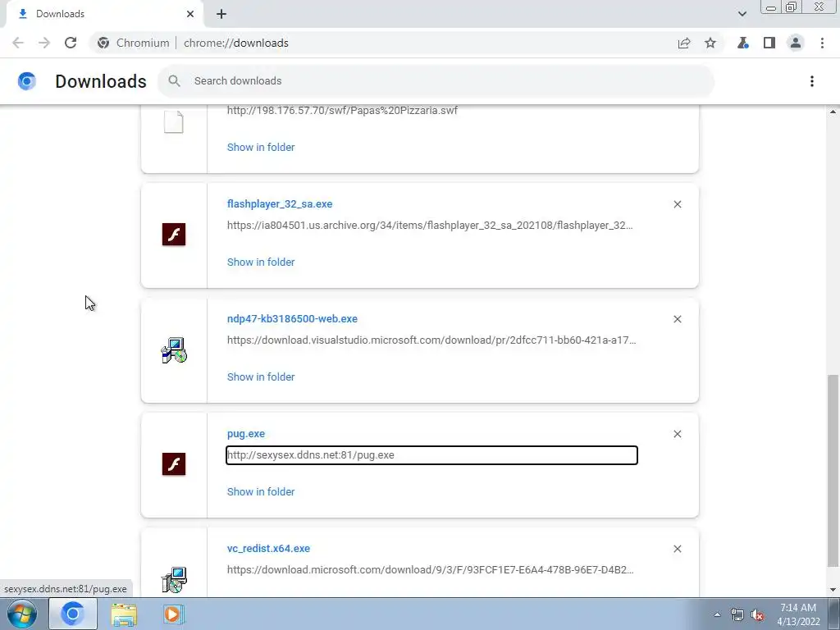Click the browser forward arrow
Viewport: 840px width, 630px height.
pos(44,43)
